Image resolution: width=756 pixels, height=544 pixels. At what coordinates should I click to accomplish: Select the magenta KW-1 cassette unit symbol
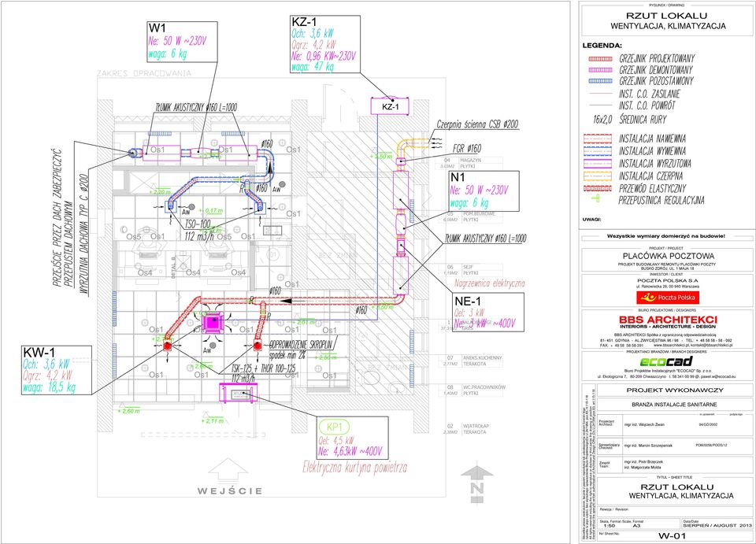pos(213,322)
